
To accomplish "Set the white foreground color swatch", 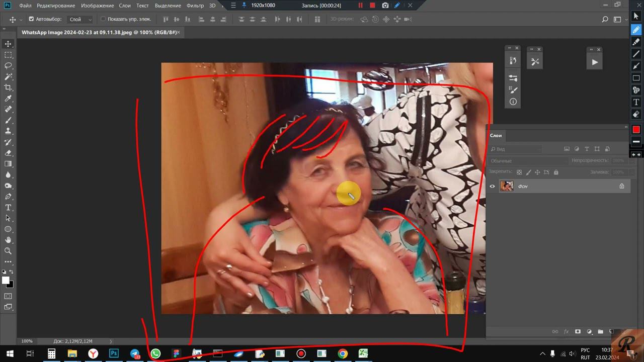I will click(x=6, y=280).
